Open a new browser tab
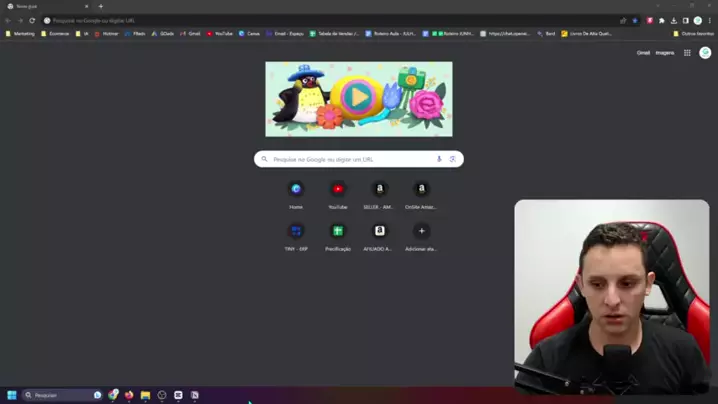The image size is (718, 404). tap(101, 6)
